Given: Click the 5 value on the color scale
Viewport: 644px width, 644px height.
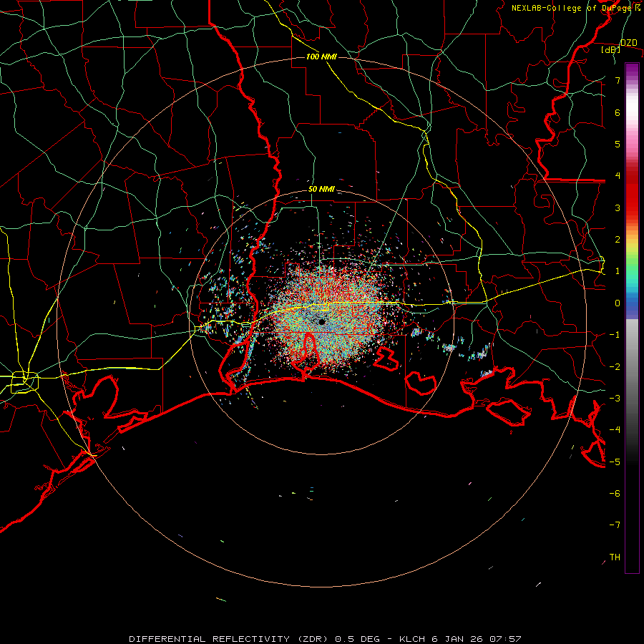Looking at the screenshot, I should [x=618, y=144].
